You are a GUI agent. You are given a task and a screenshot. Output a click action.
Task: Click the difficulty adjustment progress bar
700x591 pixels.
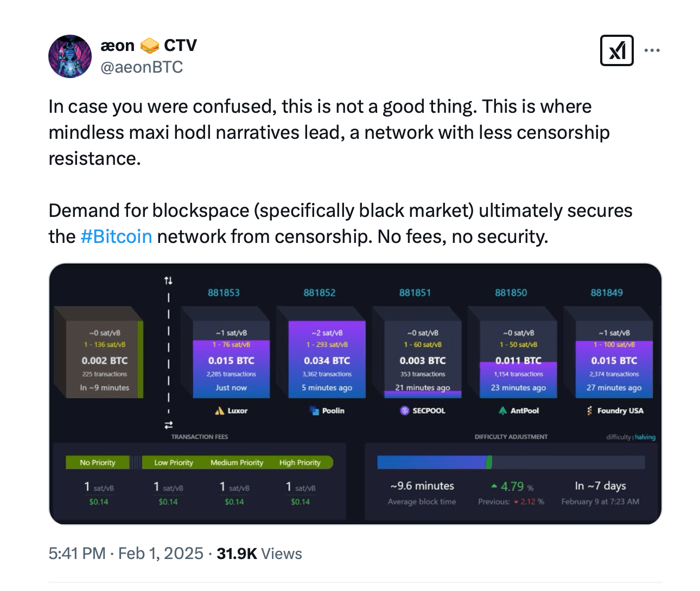pyautogui.click(x=511, y=462)
